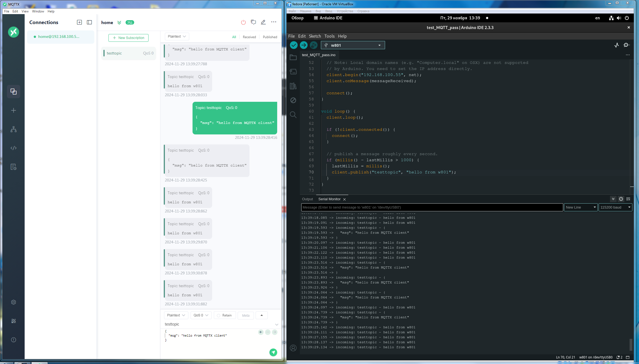Open the Arduino IDE Sketch menu
639x364 pixels.
[315, 36]
